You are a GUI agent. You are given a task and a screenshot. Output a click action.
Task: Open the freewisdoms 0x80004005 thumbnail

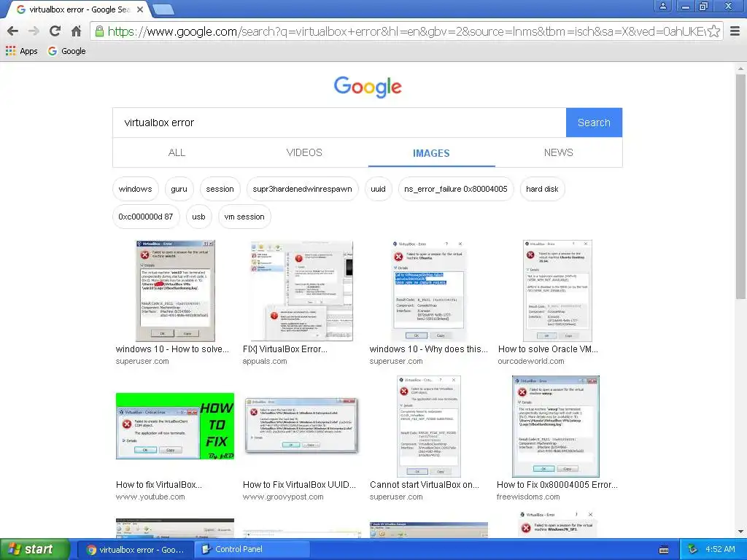pos(555,426)
